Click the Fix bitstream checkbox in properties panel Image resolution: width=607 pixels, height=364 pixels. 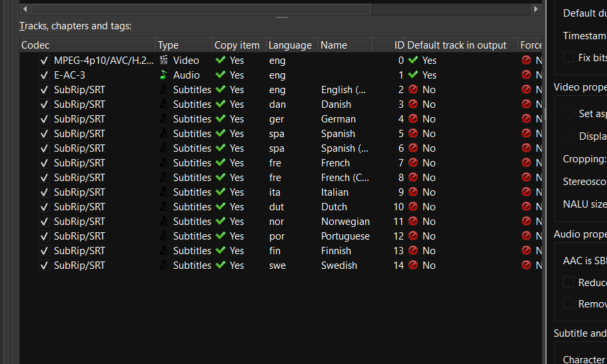(x=568, y=58)
